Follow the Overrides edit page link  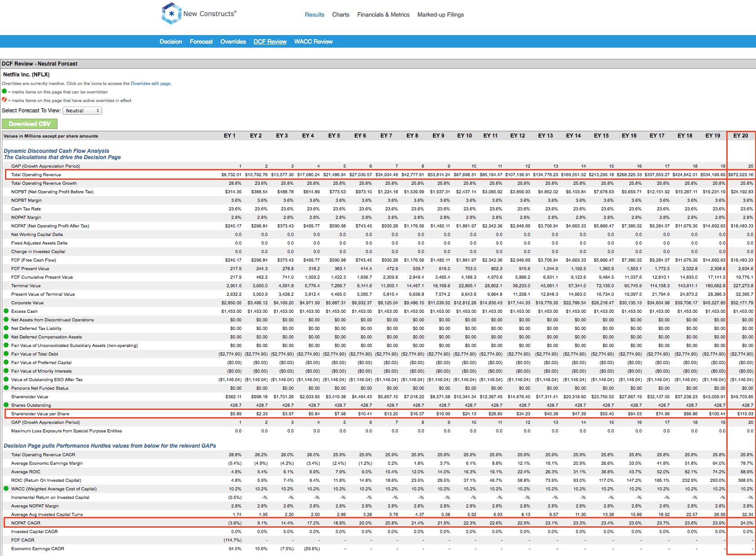pyautogui.click(x=151, y=84)
